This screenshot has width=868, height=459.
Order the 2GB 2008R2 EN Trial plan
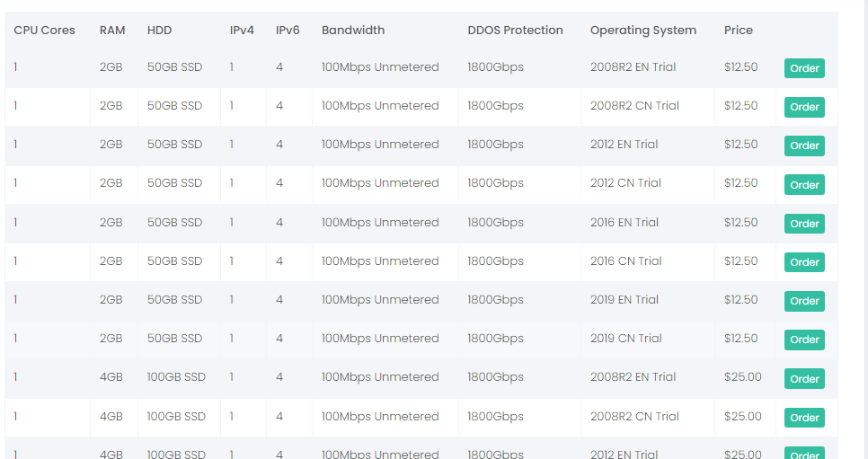(x=804, y=68)
